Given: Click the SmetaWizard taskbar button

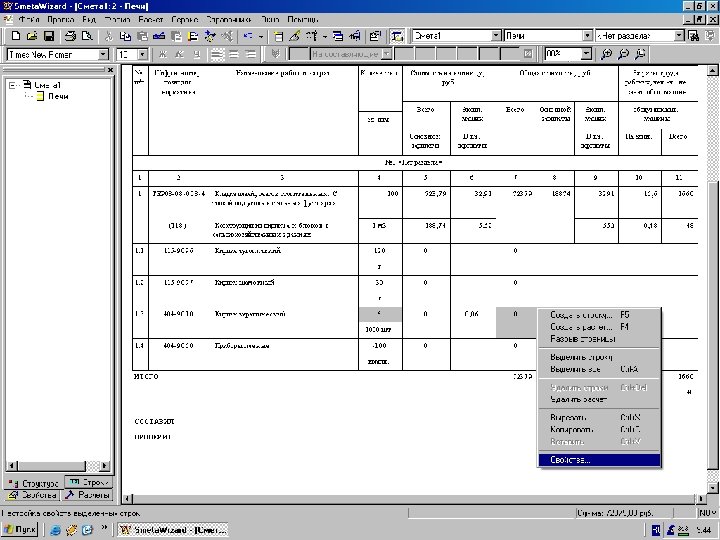Looking at the screenshot, I should tap(174, 530).
